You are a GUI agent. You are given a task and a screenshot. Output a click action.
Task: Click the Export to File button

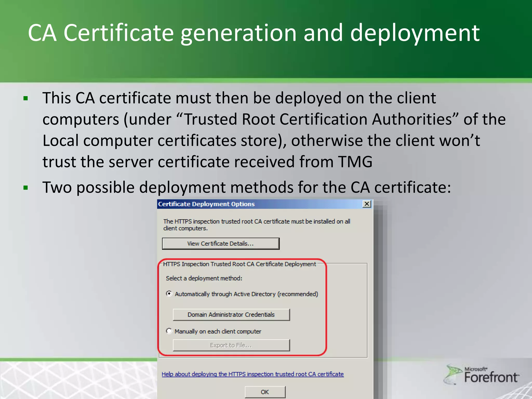(231, 345)
